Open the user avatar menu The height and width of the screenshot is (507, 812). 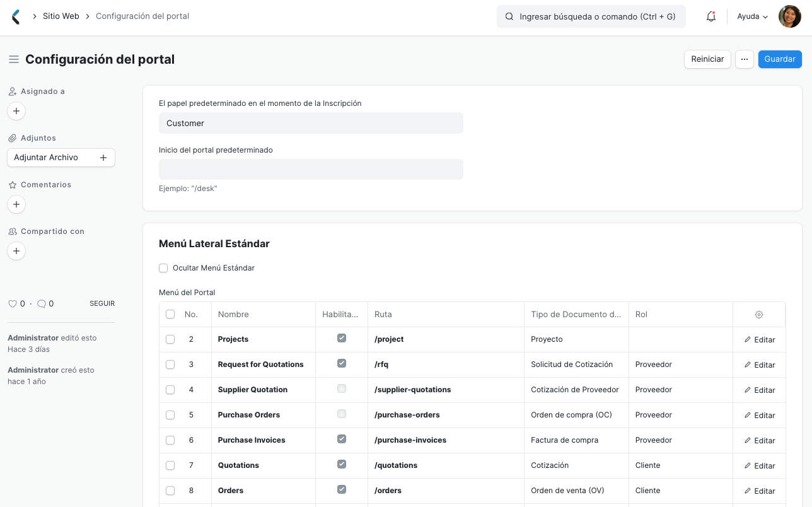pos(790,16)
